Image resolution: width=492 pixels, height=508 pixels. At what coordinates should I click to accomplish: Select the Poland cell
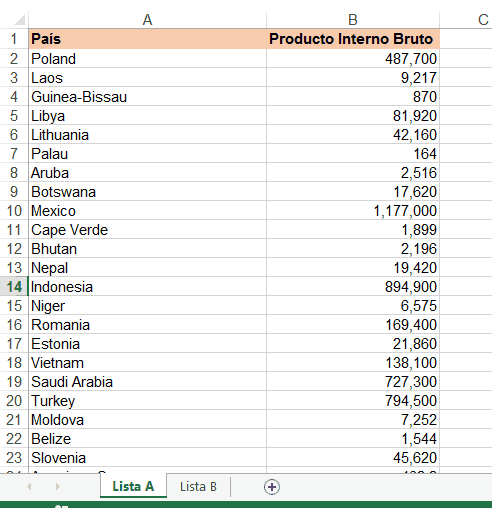(x=147, y=59)
